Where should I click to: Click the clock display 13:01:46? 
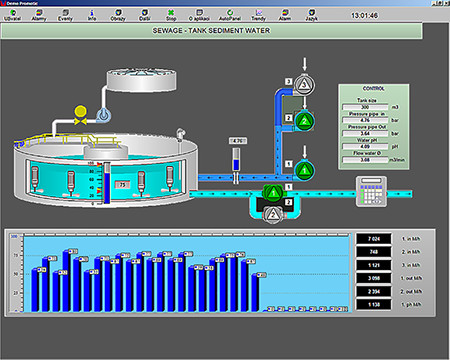(364, 15)
